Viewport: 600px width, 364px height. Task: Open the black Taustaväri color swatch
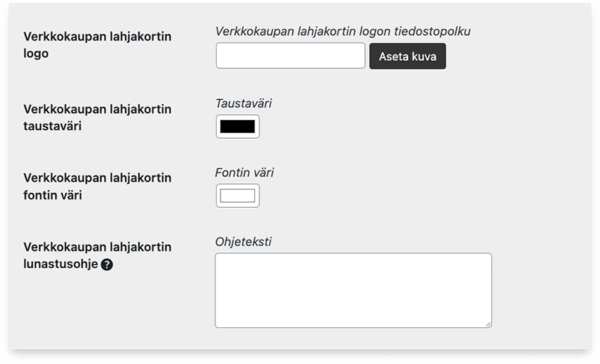tap(238, 127)
